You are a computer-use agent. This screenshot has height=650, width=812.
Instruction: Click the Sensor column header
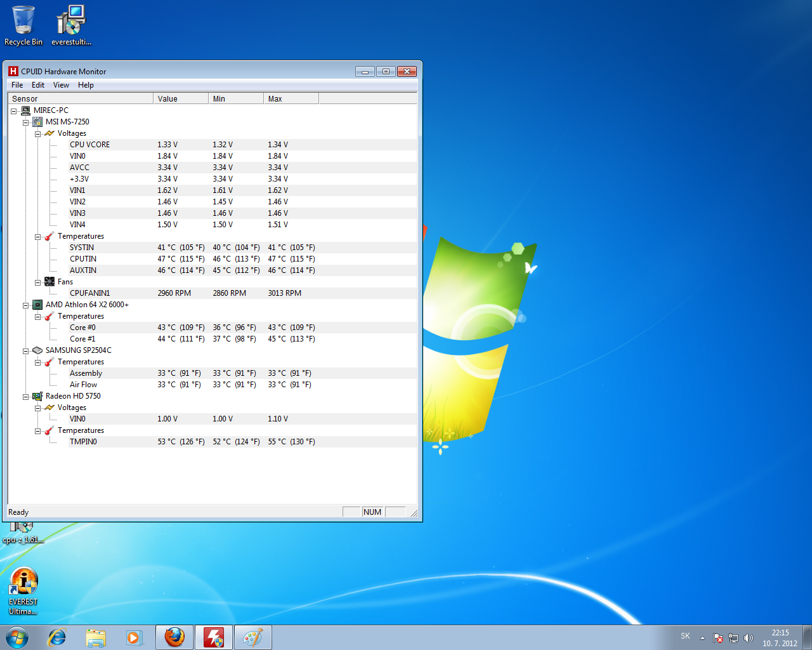81,98
